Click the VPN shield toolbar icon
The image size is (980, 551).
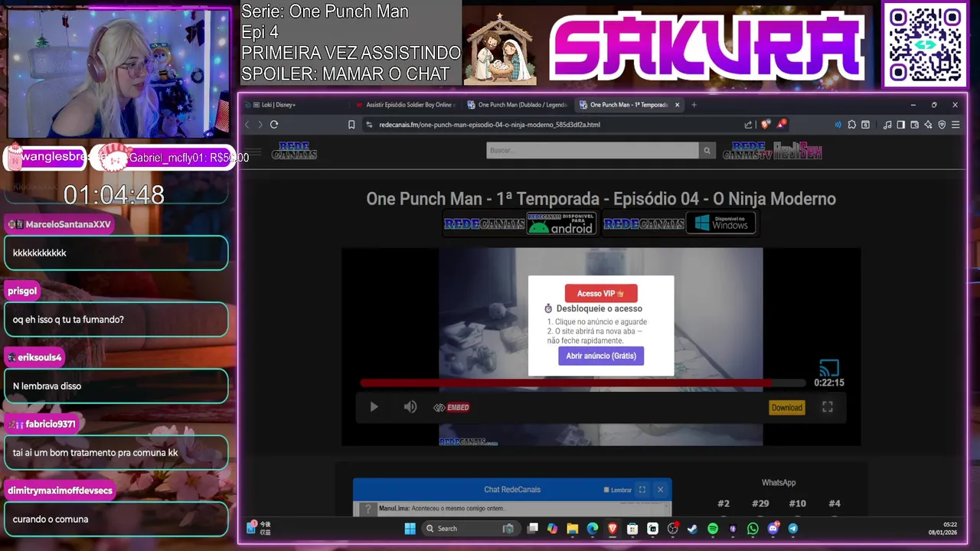point(942,125)
